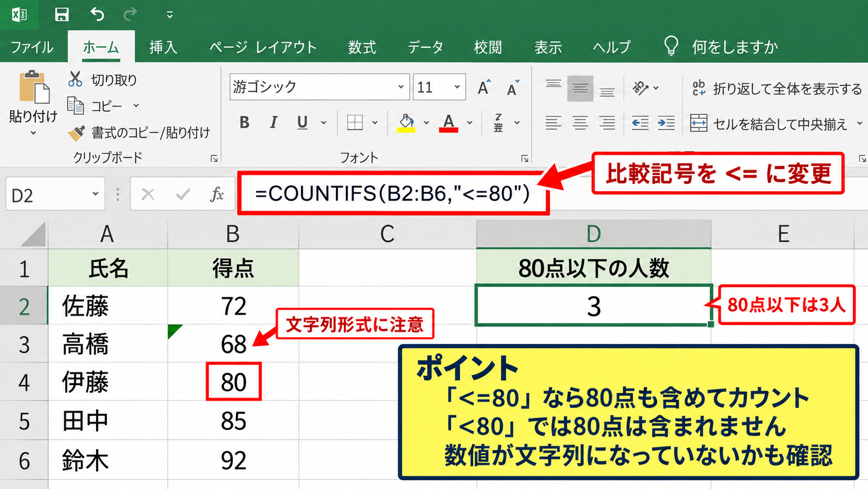Toggle wrap text (折り返して全体を表示する)
This screenshot has height=489, width=868.
click(777, 88)
